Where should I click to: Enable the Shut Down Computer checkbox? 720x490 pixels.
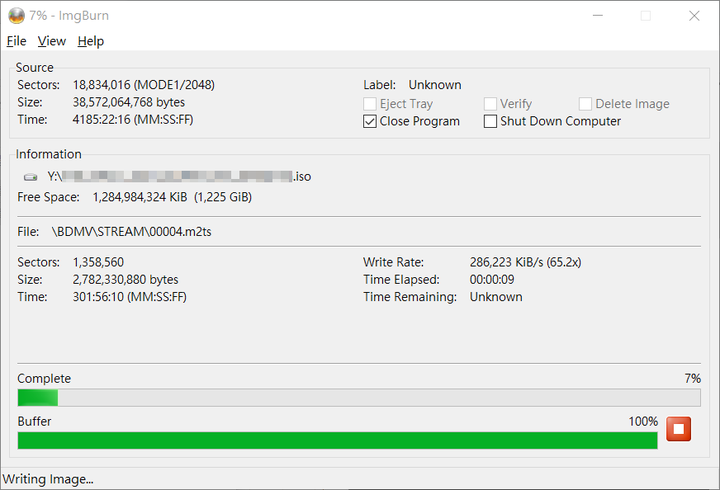(x=490, y=121)
